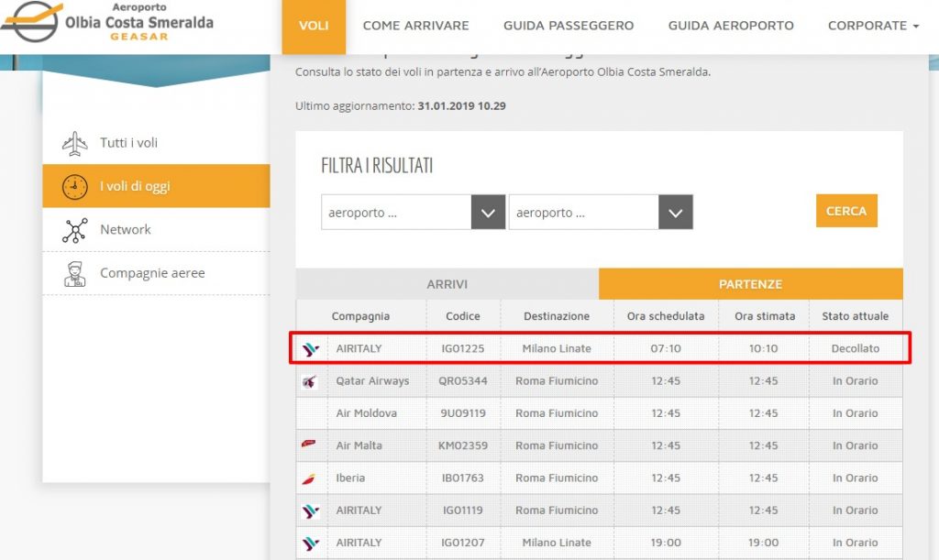Click the second aeroporto input field
This screenshot has width=939, height=560.
(584, 213)
